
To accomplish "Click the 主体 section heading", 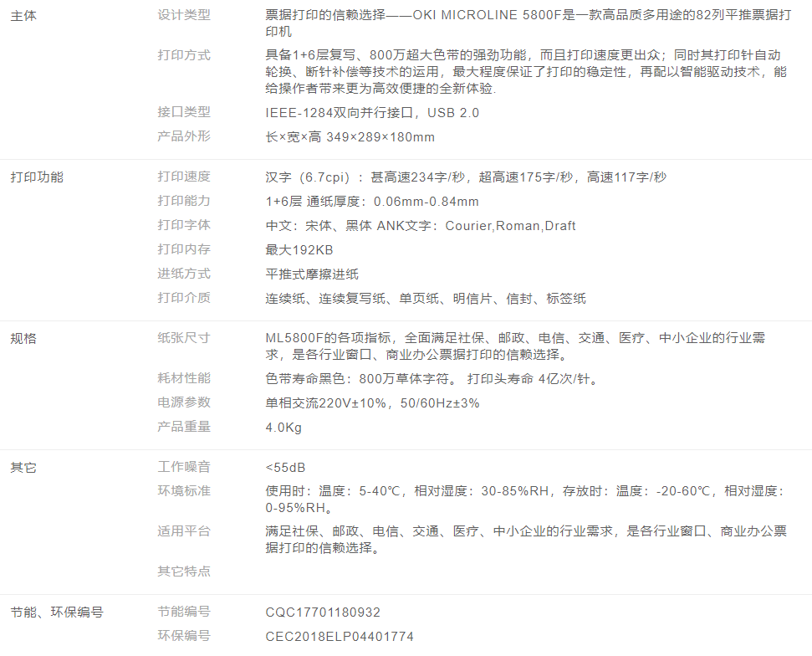I will click(x=23, y=16).
